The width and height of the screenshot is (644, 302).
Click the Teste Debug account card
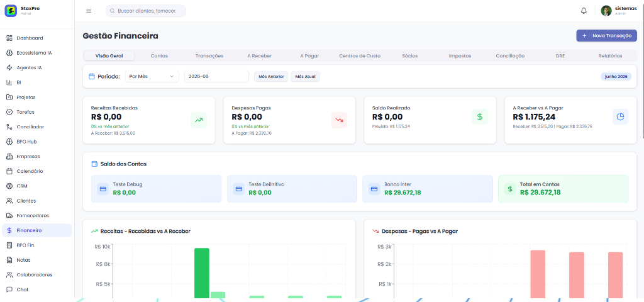(x=156, y=189)
